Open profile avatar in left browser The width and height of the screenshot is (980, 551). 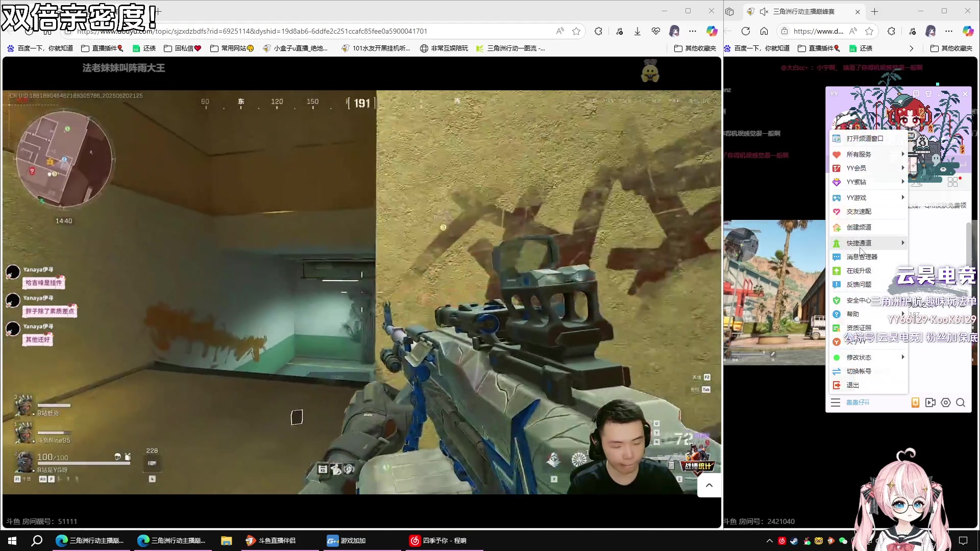click(x=674, y=31)
